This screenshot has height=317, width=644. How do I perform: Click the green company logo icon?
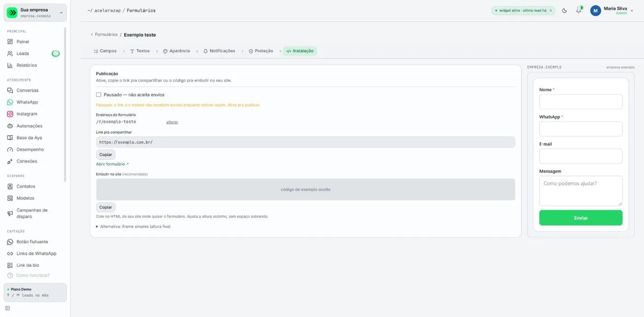pyautogui.click(x=12, y=12)
